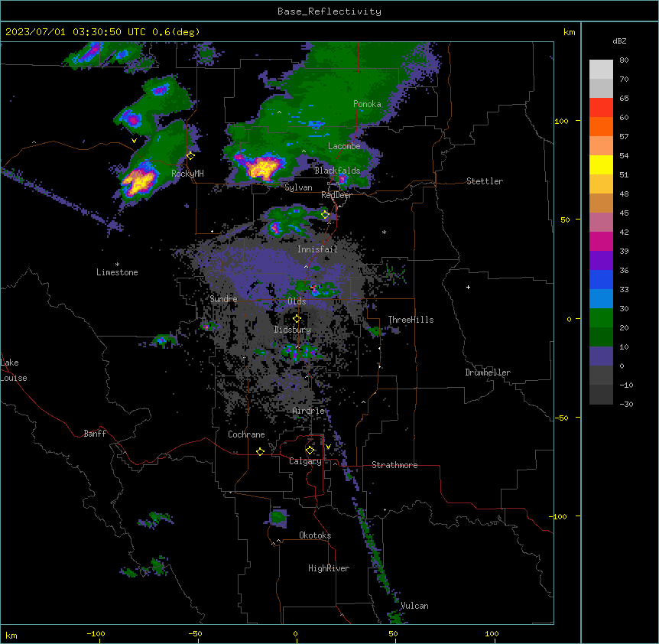
Task: Click the yellow diamond marker beside RockyMH
Action: (191, 155)
